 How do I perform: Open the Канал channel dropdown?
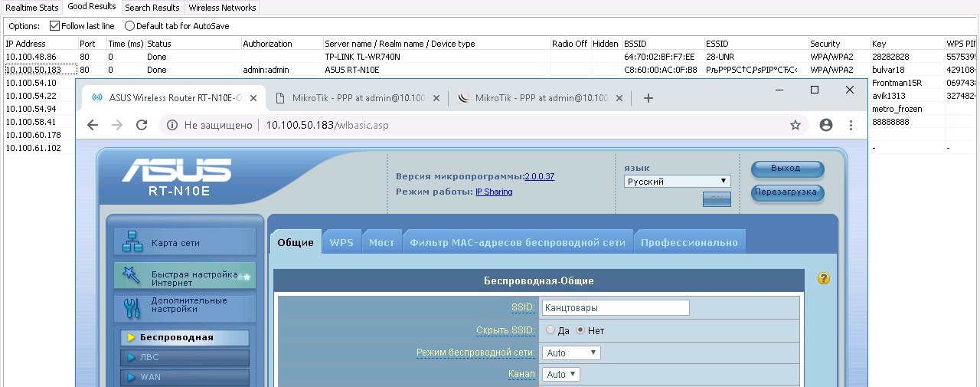[x=561, y=375]
